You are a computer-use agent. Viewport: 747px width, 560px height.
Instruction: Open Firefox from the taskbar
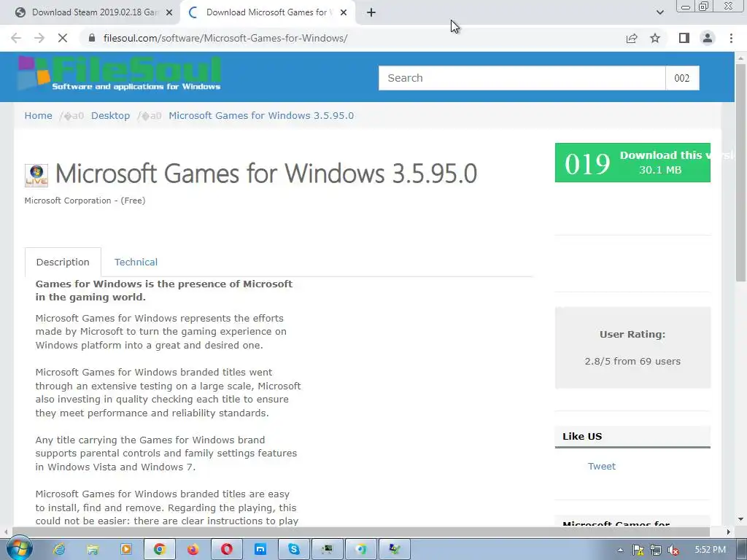pos(193,549)
